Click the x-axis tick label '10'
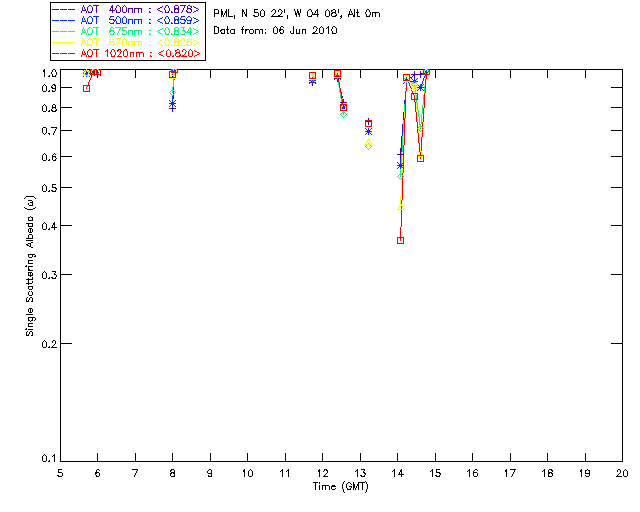640x512 pixels. [x=247, y=473]
